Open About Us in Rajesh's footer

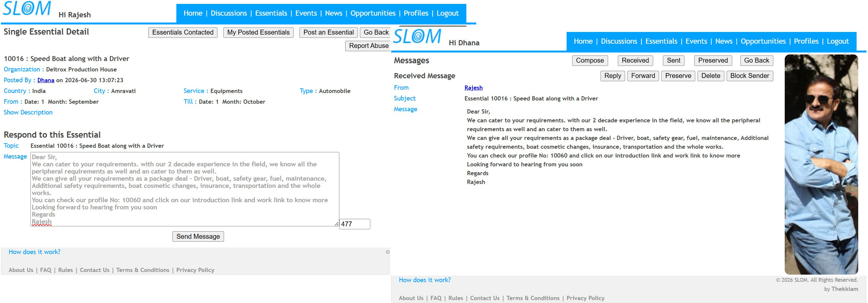coord(21,270)
